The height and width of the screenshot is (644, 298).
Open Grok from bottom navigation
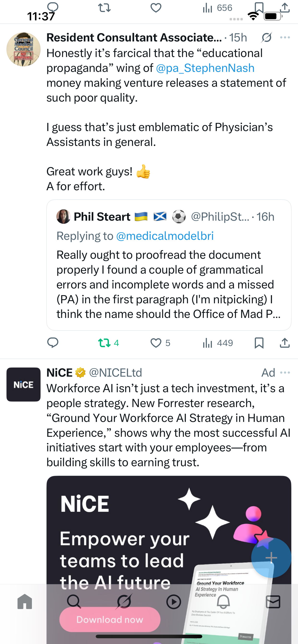pos(124,602)
